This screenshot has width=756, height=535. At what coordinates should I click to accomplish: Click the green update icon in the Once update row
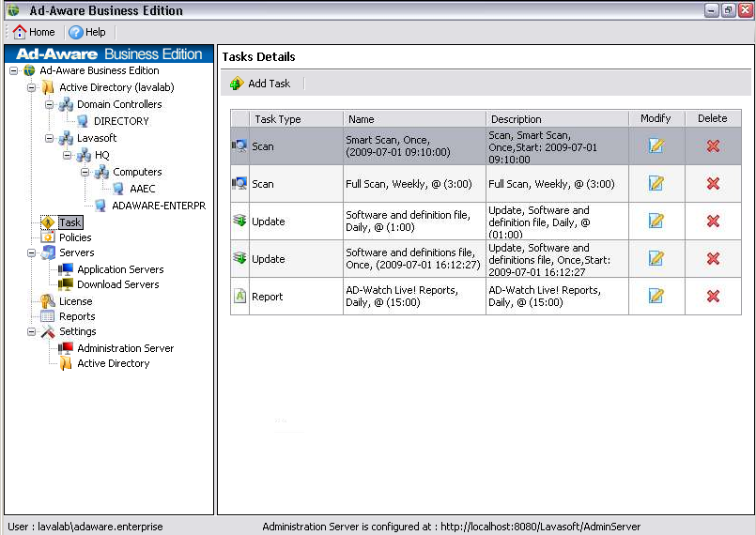coord(239,258)
